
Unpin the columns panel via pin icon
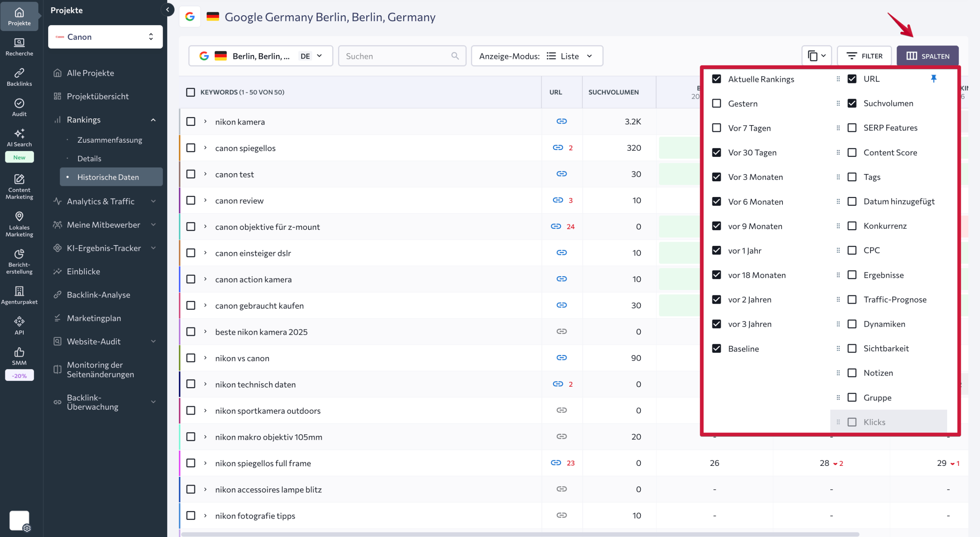point(934,78)
